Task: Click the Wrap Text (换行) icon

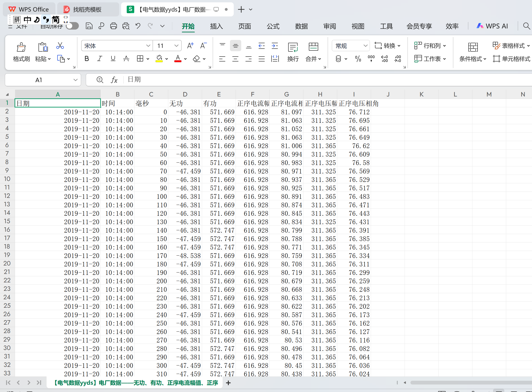Action: (293, 47)
